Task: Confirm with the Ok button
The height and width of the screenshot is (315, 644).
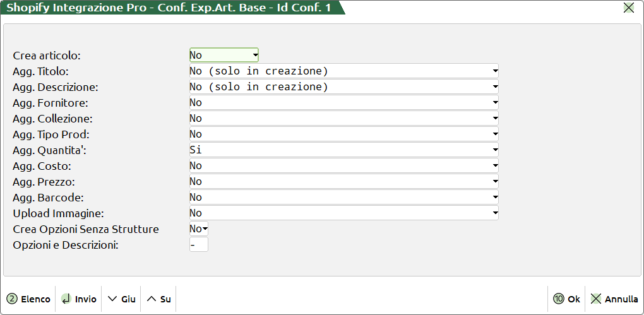Action: (x=566, y=299)
